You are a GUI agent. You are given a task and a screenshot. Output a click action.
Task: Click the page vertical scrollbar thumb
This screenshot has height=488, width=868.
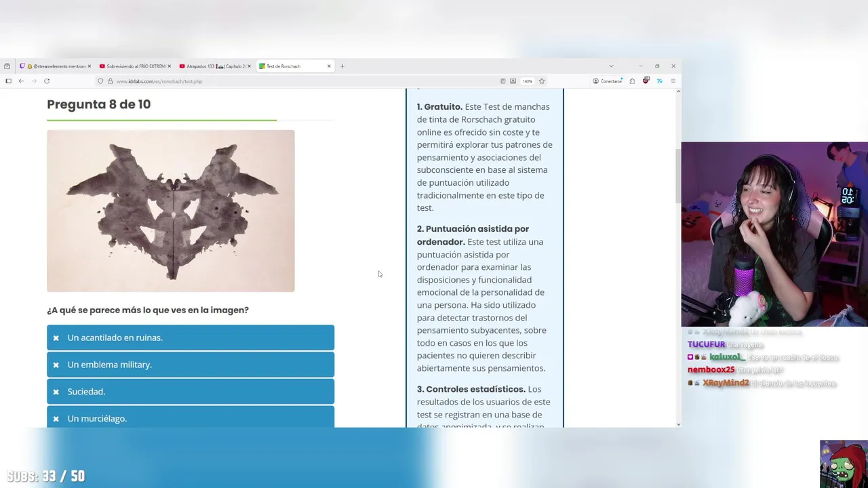coord(678,175)
